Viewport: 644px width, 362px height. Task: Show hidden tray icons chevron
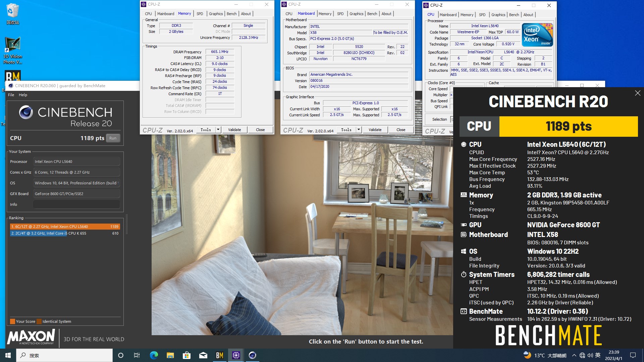tap(574, 355)
